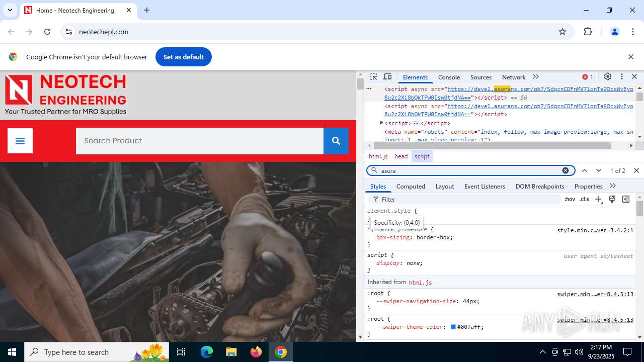This screenshot has height=362, width=644.
Task: Open a new browser tab
Action: 147,10
